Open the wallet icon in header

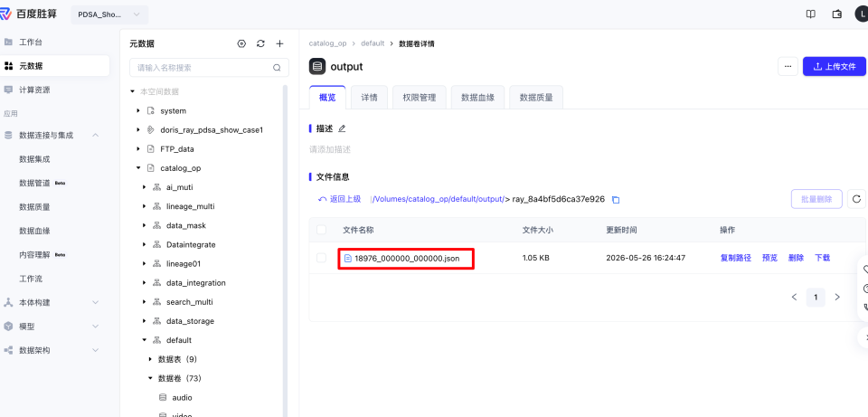tap(837, 14)
